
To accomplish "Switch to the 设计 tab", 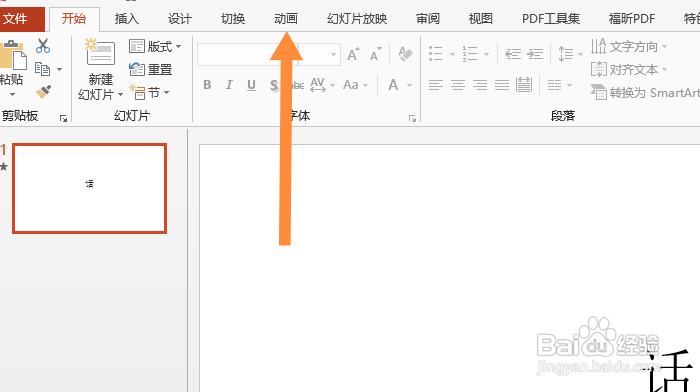I will click(x=179, y=19).
